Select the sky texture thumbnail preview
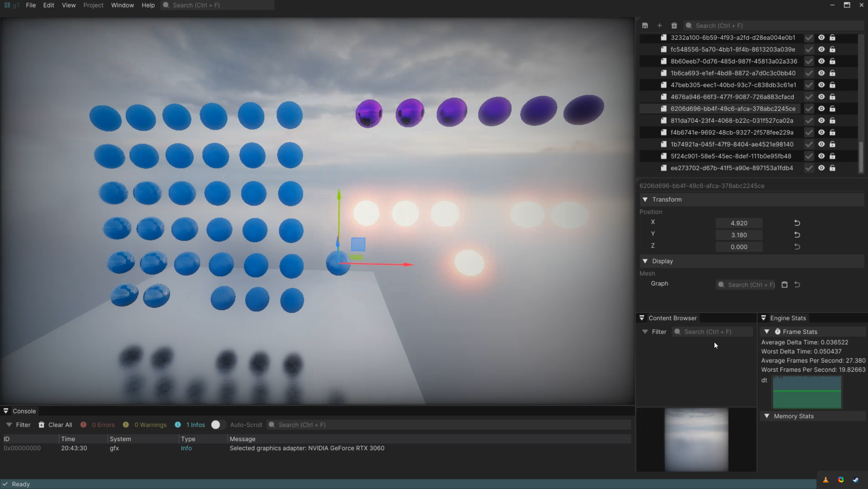The height and width of the screenshot is (489, 868). (696, 440)
